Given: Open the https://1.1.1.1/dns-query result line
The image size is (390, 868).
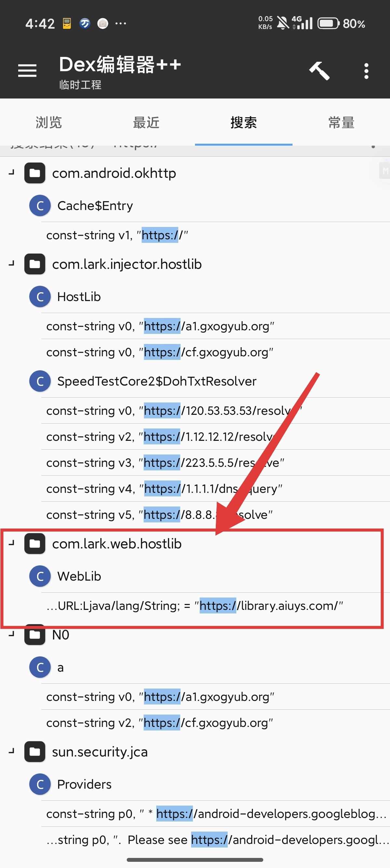Looking at the screenshot, I should point(215,489).
